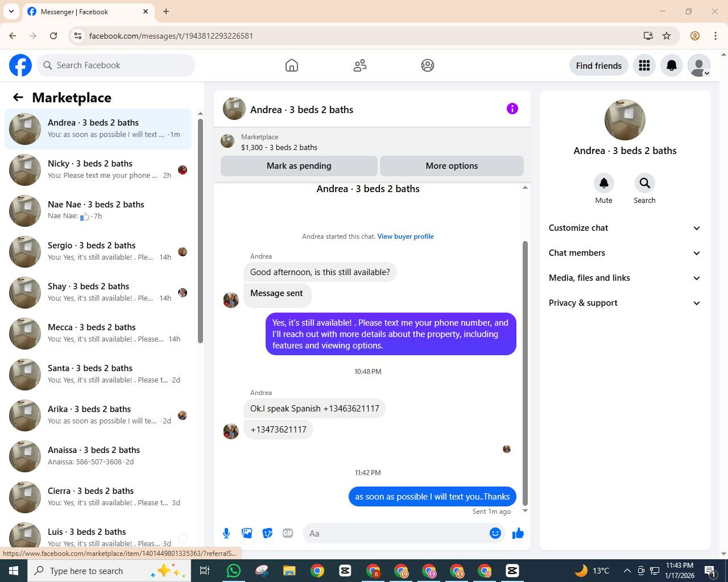Expand the Customize chat section
This screenshot has width=728, height=582.
point(625,228)
